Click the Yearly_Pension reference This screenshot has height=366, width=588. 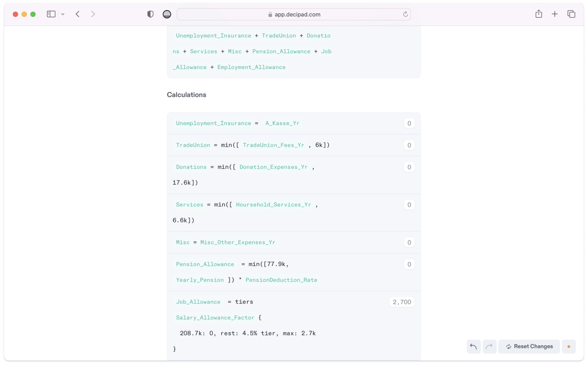(200, 280)
